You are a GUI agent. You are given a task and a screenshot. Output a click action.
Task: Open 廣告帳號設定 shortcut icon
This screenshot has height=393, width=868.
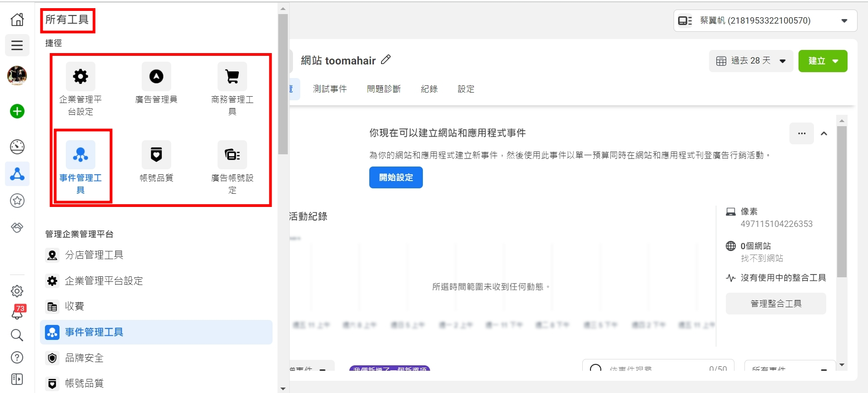pos(232,155)
